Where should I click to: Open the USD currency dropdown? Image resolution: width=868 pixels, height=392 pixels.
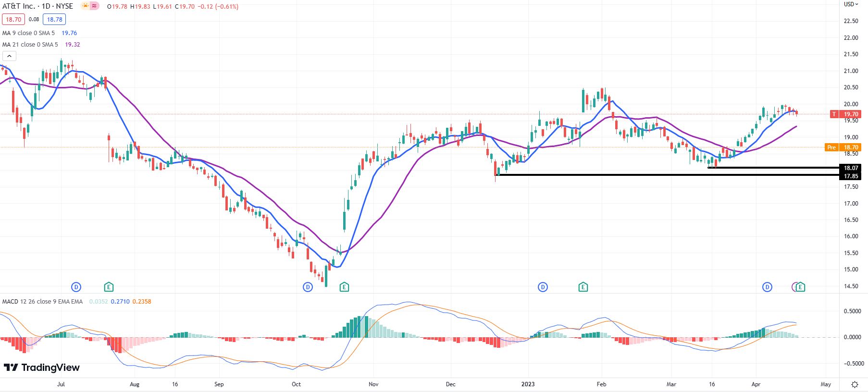pyautogui.click(x=852, y=4)
